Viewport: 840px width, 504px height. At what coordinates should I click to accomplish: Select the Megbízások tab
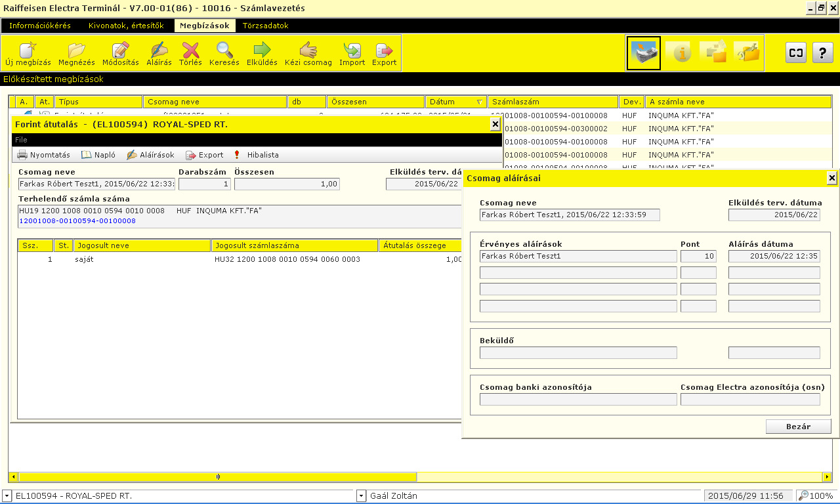click(x=205, y=26)
